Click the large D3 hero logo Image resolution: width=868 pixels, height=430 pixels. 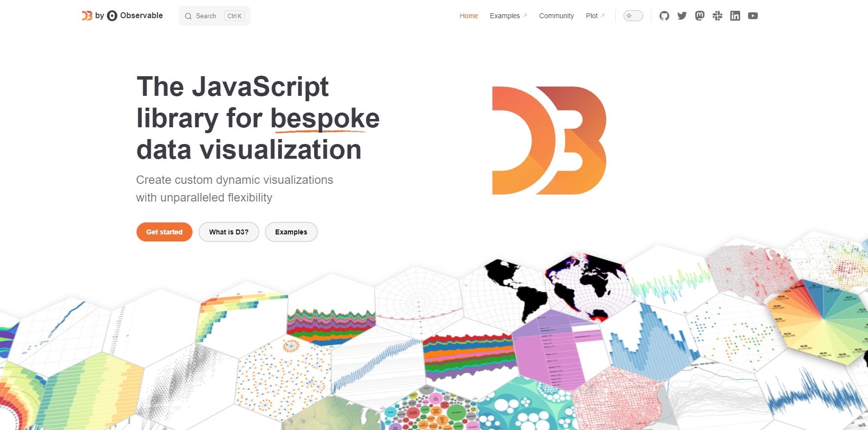click(x=549, y=141)
